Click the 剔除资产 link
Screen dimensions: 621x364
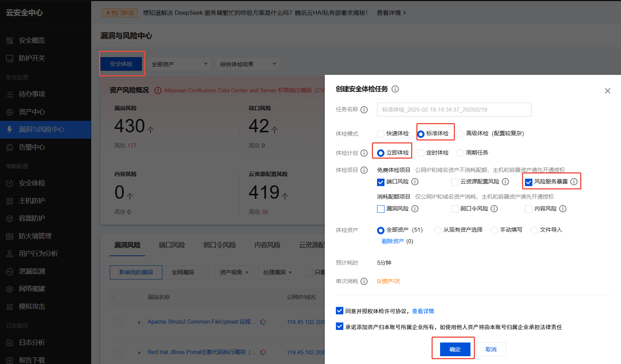tap(393, 241)
